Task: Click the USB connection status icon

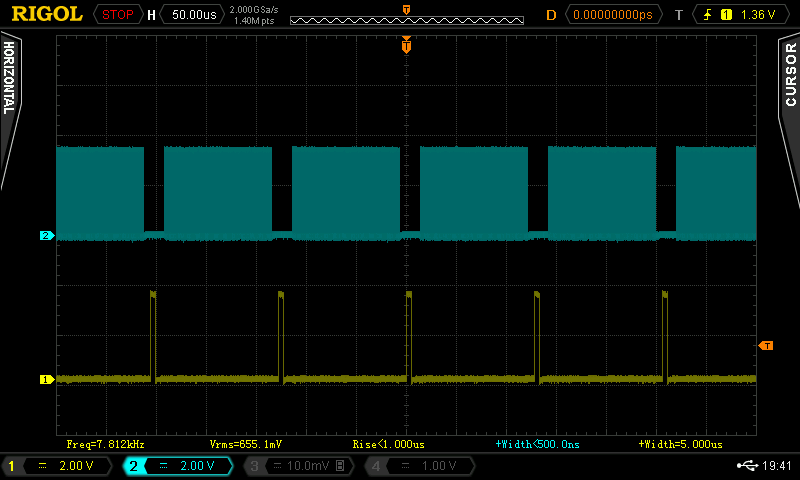Action: point(746,466)
